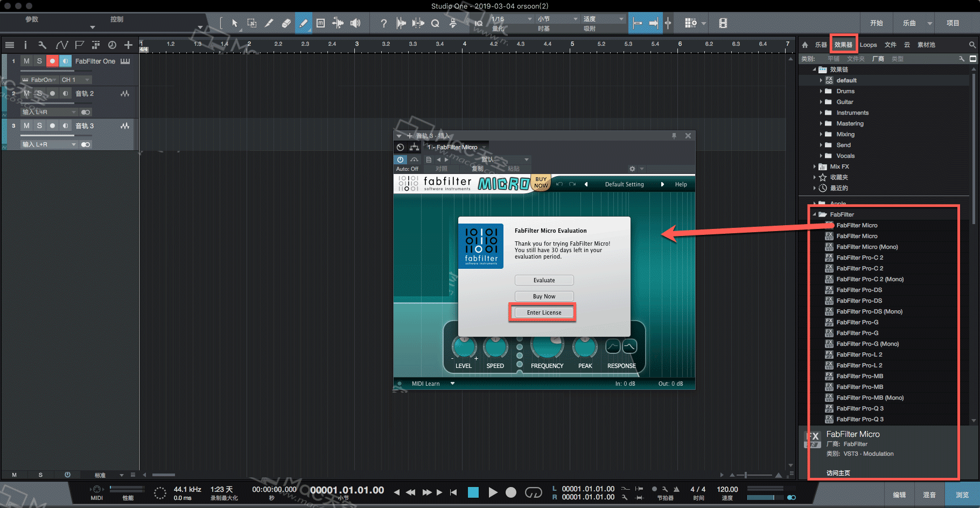Show automation curve icon above tracks
Viewport: 980px width, 508px height.
coord(61,45)
